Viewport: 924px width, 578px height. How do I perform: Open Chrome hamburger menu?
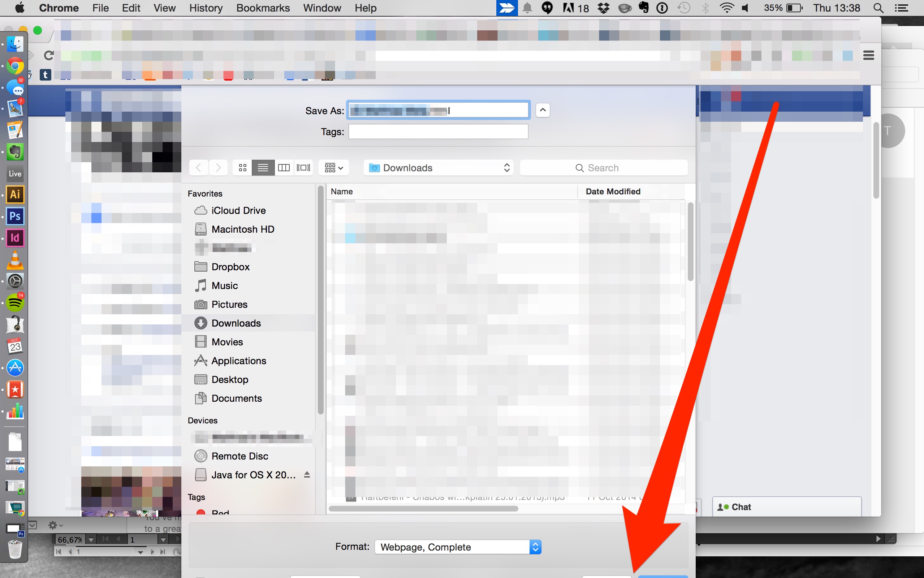pyautogui.click(x=869, y=55)
